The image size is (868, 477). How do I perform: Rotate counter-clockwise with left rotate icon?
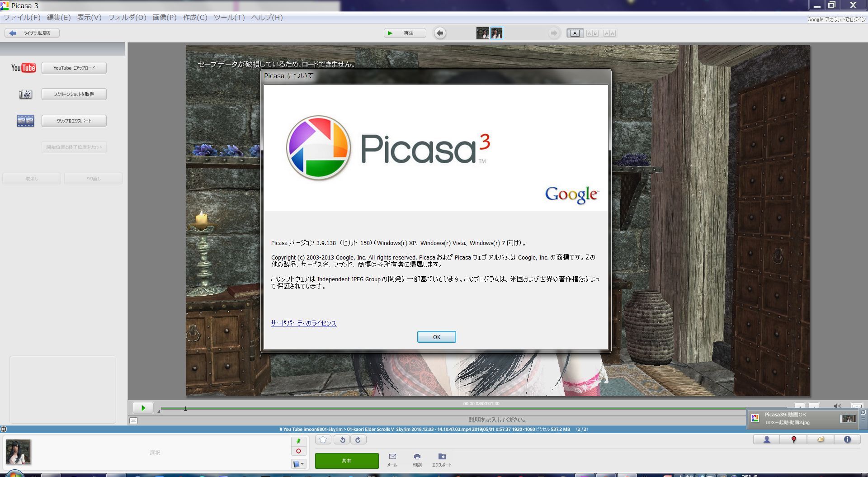(x=343, y=439)
